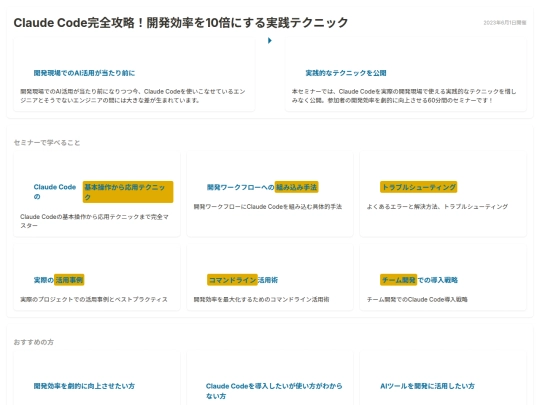This screenshot has height=405, width=540.
Task: Click the highlighted text 組み込み手法
Action: click(296, 187)
